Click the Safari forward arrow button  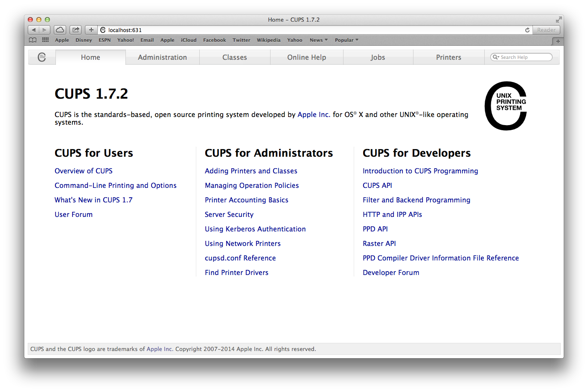(45, 30)
